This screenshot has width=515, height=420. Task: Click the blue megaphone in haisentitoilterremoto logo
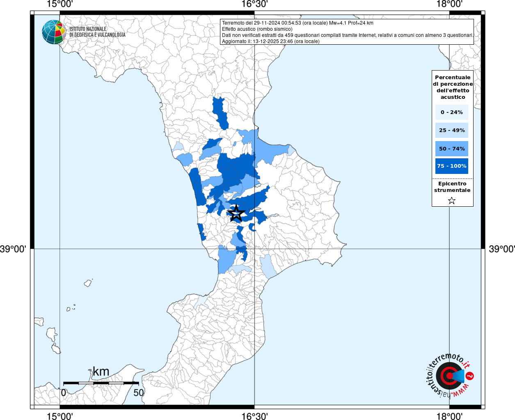459,376
